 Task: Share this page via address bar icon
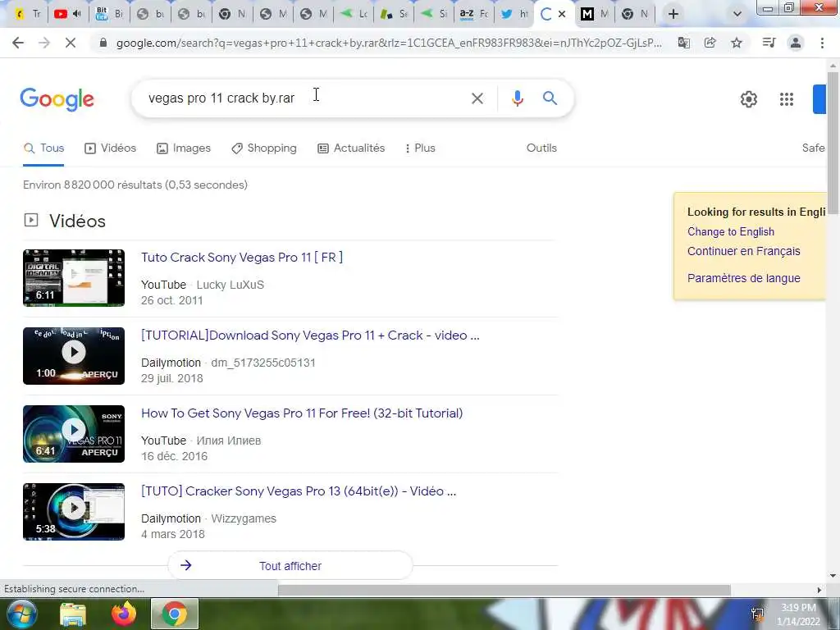pyautogui.click(x=710, y=43)
